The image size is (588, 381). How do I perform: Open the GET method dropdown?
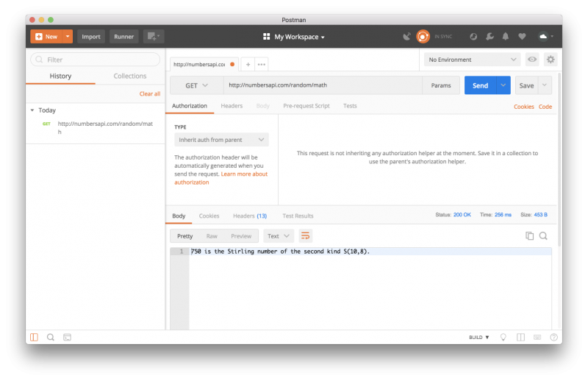196,85
